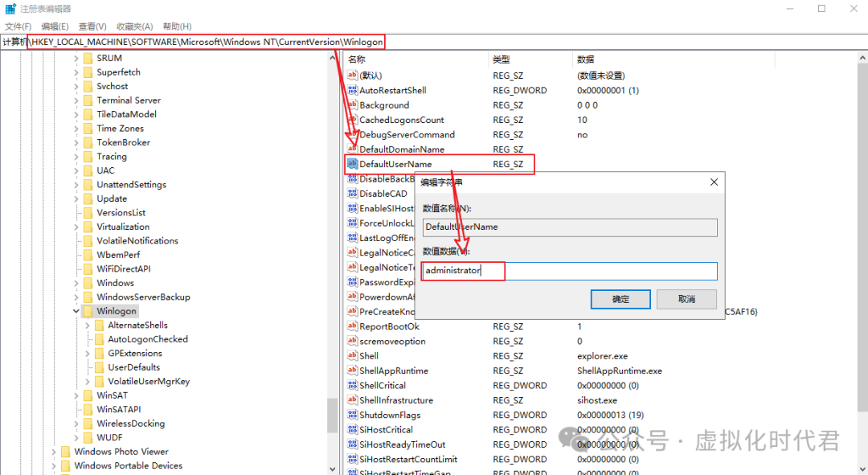Click the scremoveoption string icon
The height and width of the screenshot is (475, 868).
352,341
